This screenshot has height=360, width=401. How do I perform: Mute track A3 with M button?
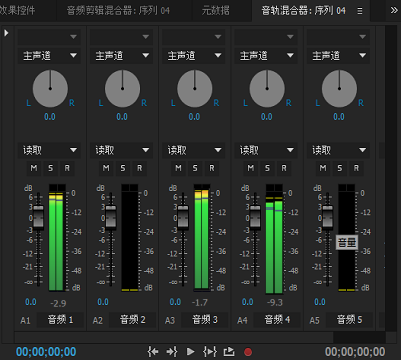[178, 168]
